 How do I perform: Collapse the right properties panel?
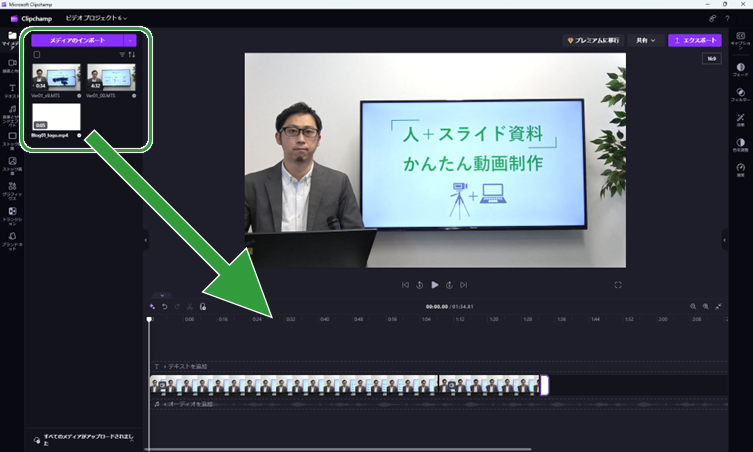[x=725, y=240]
